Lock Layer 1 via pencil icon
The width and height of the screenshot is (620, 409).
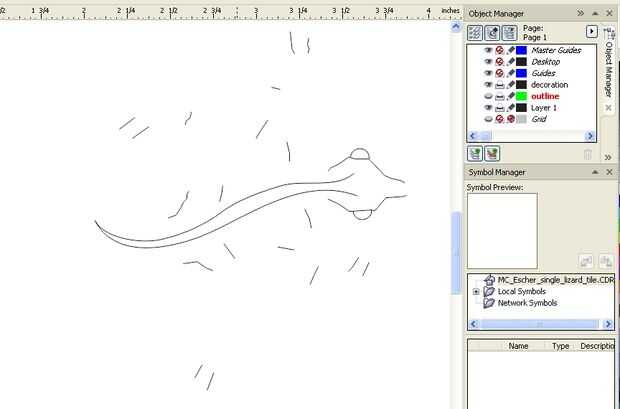(510, 108)
